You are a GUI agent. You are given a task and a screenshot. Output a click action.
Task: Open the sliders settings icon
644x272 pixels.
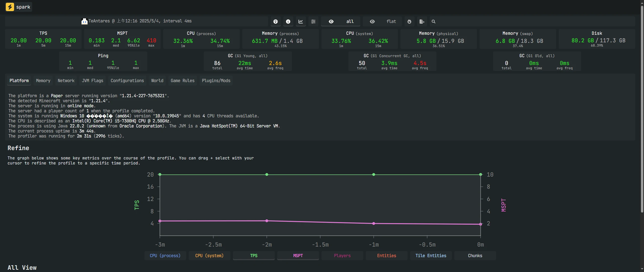click(x=313, y=22)
